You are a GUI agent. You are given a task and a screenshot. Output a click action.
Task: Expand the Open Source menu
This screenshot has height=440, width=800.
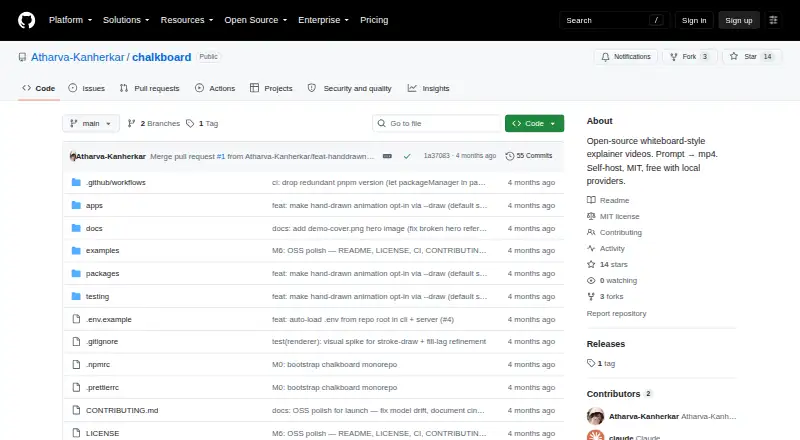pyautogui.click(x=256, y=20)
